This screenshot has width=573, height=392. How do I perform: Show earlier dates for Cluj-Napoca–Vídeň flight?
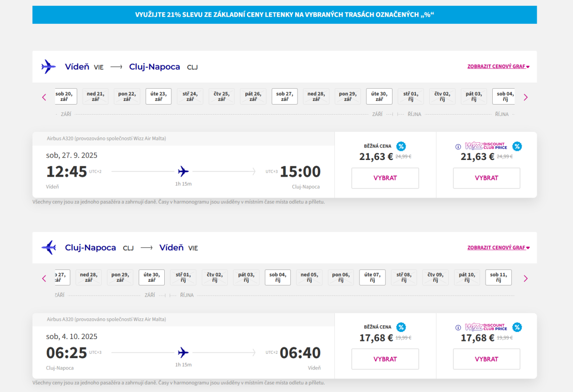tap(44, 278)
